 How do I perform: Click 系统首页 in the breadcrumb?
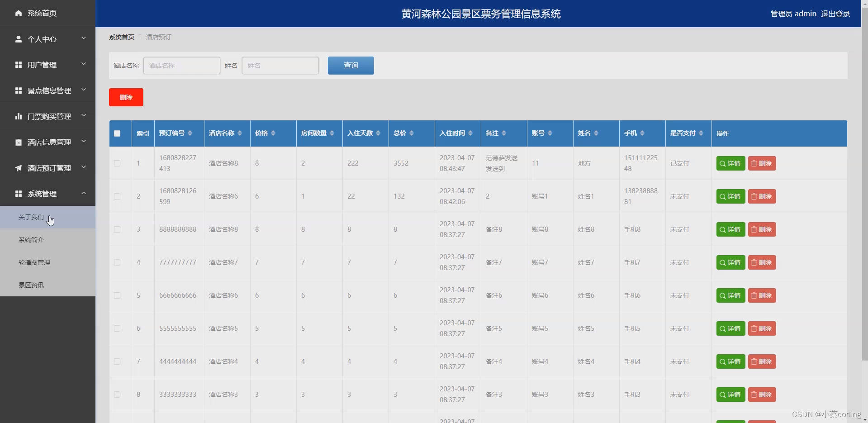tap(122, 37)
